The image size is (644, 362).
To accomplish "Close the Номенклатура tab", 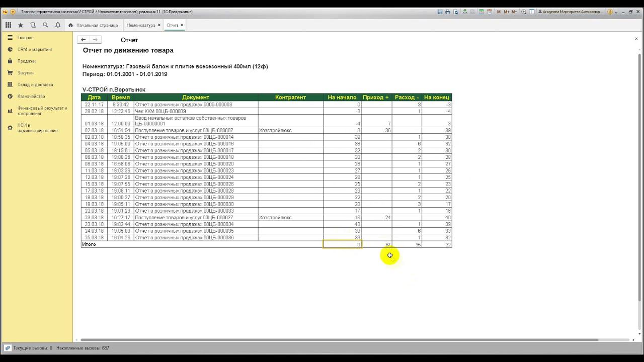I will coord(159,25).
